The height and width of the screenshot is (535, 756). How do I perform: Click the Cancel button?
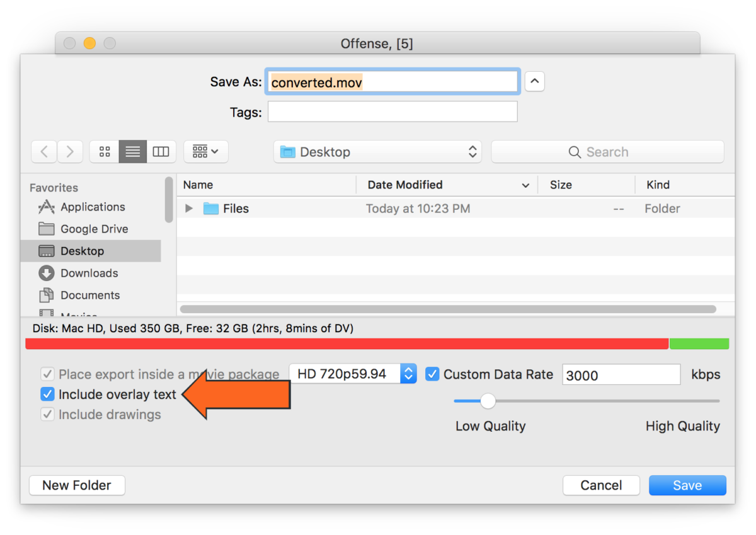[x=601, y=485]
